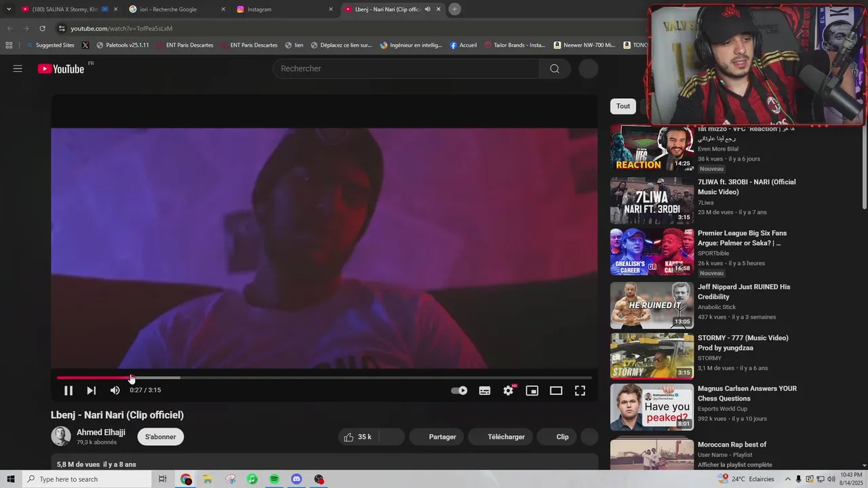This screenshot has height=488, width=868.
Task: Click the search magnifier button
Action: pos(555,68)
